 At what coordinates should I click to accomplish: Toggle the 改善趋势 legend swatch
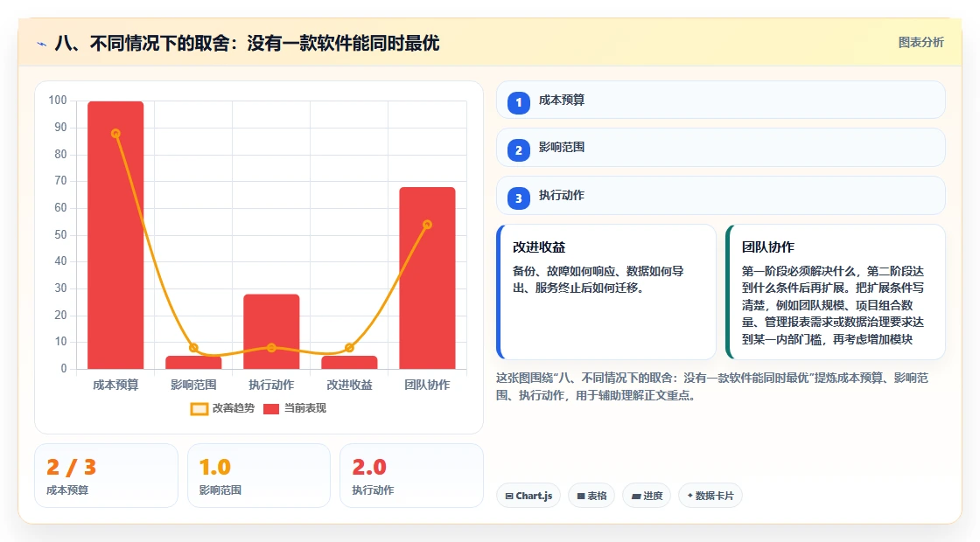coord(199,409)
